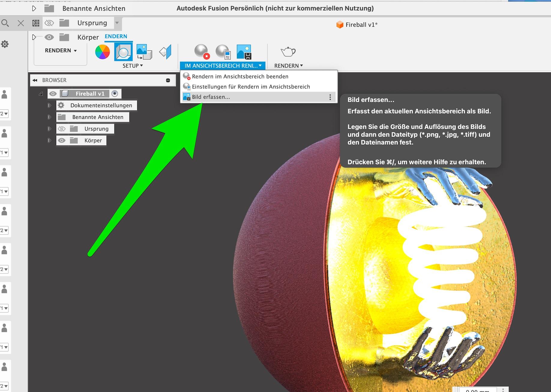Toggle Körper visibility eye in browser tree
The image size is (551, 392).
(x=62, y=140)
